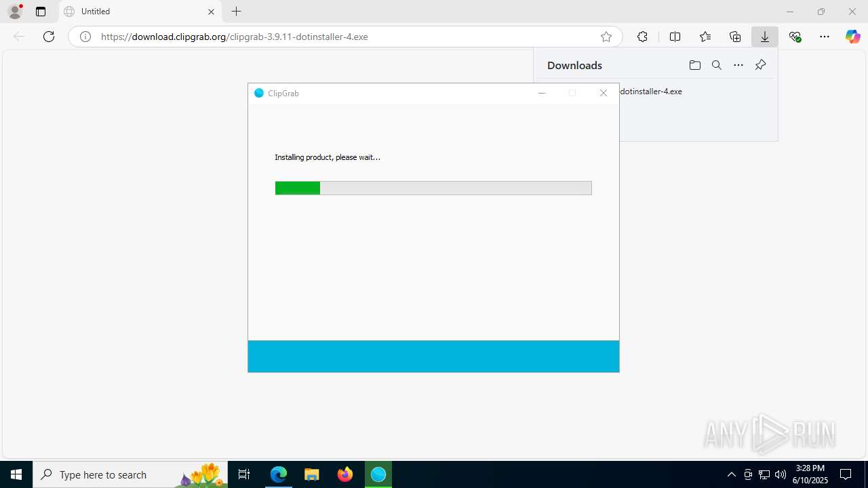Close the Untitled tab

click(x=211, y=12)
